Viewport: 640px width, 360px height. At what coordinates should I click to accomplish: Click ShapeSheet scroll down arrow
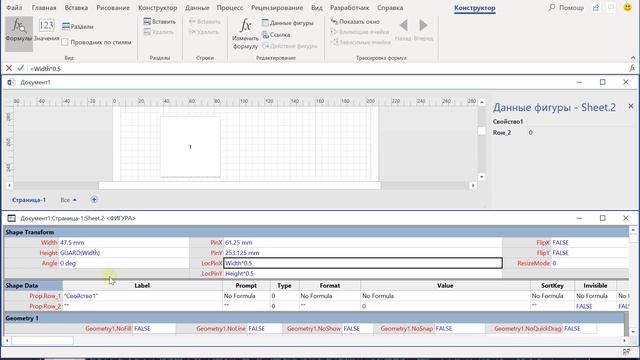click(x=633, y=331)
